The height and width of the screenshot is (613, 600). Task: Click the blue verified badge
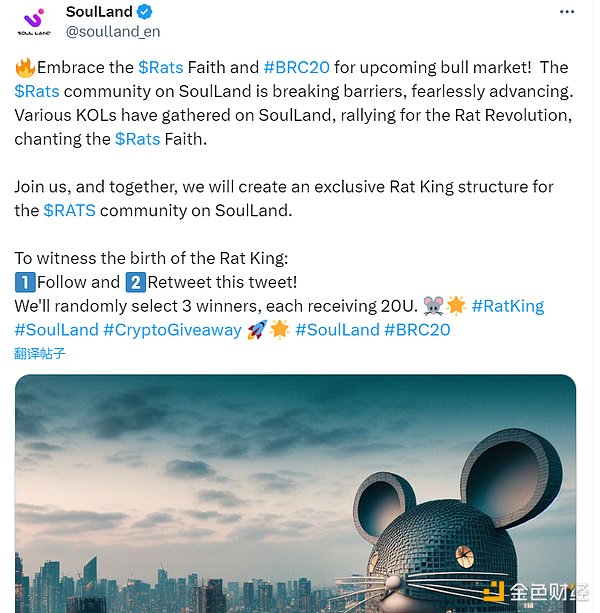(x=145, y=13)
